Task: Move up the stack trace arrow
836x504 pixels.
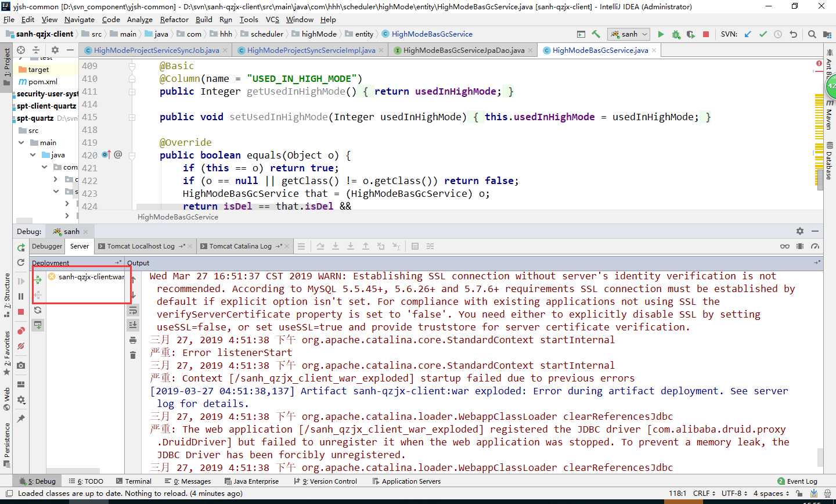Action: pyautogui.click(x=133, y=279)
